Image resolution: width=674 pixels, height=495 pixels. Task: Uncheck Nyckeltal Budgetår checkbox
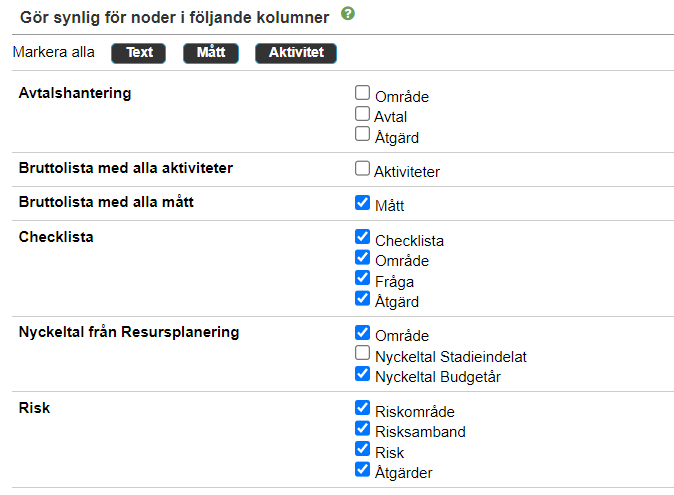362,374
